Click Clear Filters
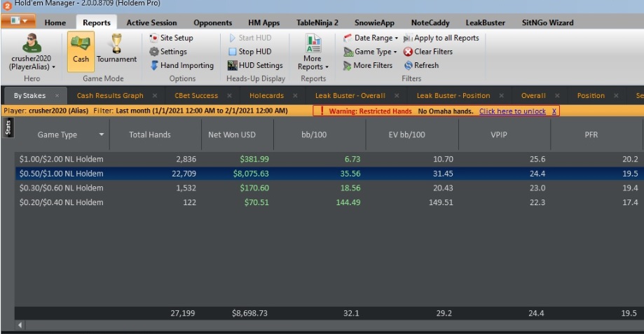 point(428,51)
